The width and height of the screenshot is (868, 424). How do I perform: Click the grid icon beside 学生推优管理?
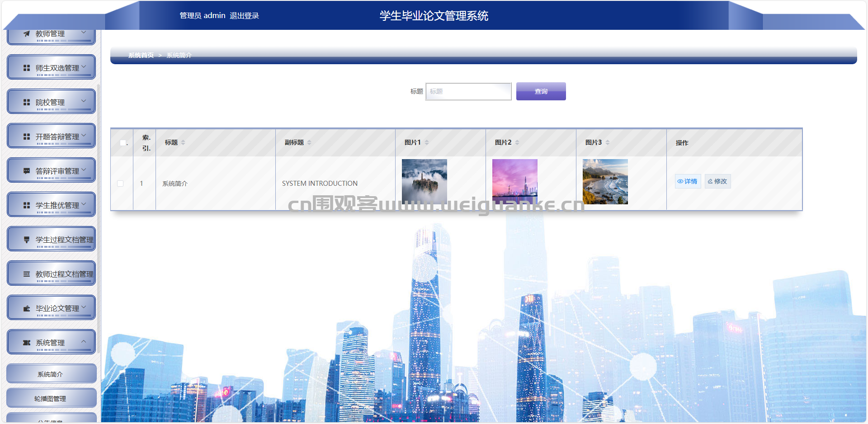pos(27,205)
